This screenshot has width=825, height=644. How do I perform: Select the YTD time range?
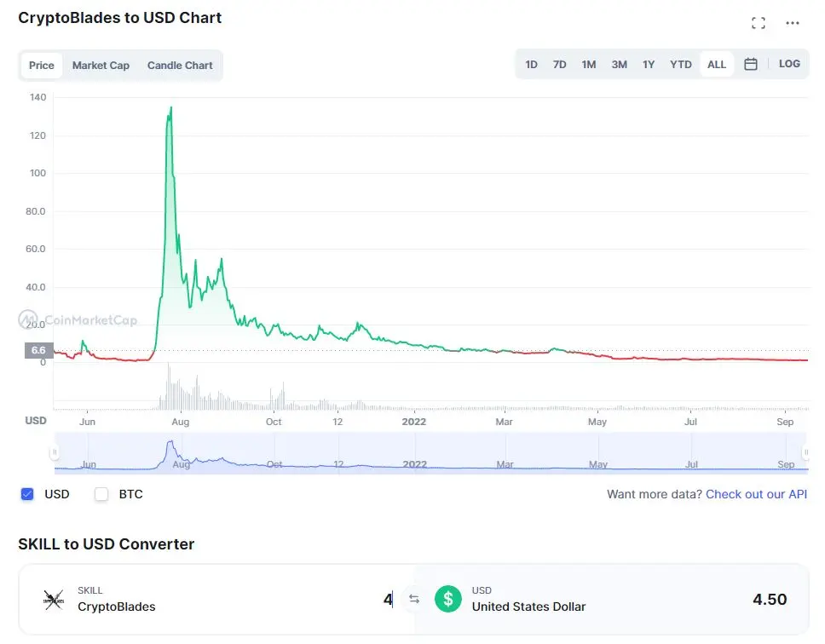pos(681,64)
